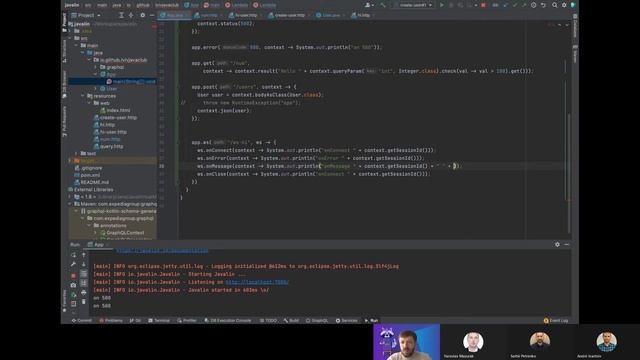Collapse the java folder in the project tree

pyautogui.click(x=83, y=53)
